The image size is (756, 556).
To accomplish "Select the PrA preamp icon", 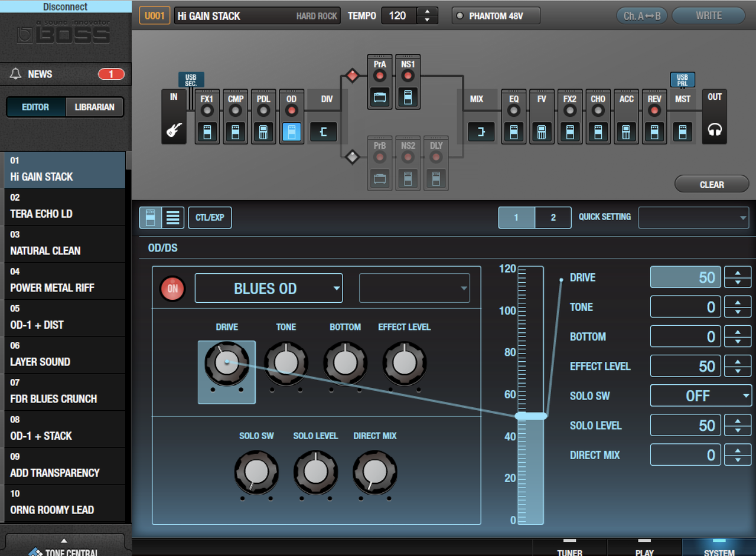I will click(380, 97).
